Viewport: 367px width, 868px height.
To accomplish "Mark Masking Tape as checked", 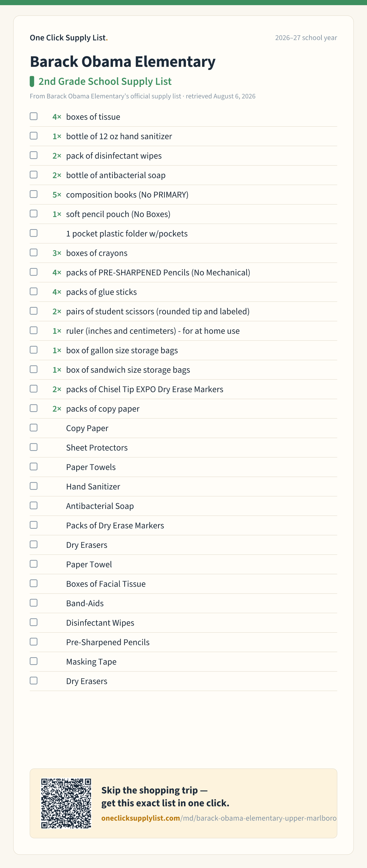I will point(34,661).
